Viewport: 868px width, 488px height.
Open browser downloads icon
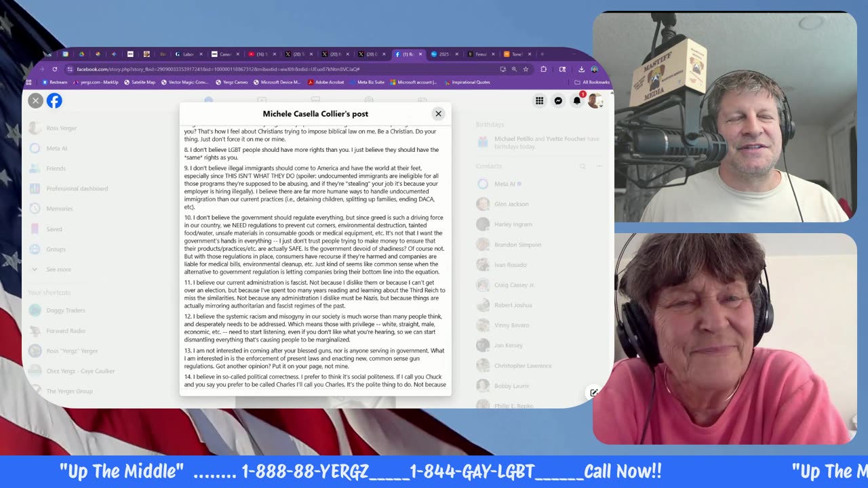581,69
